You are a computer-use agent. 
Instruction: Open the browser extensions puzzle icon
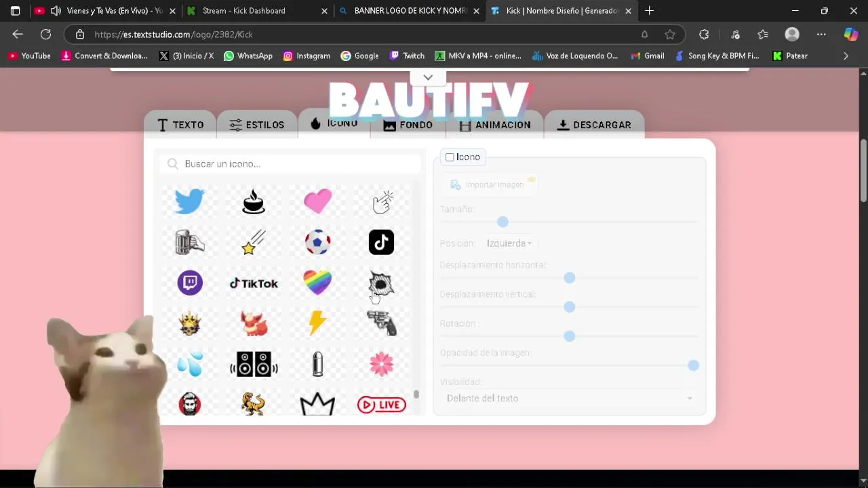(704, 35)
